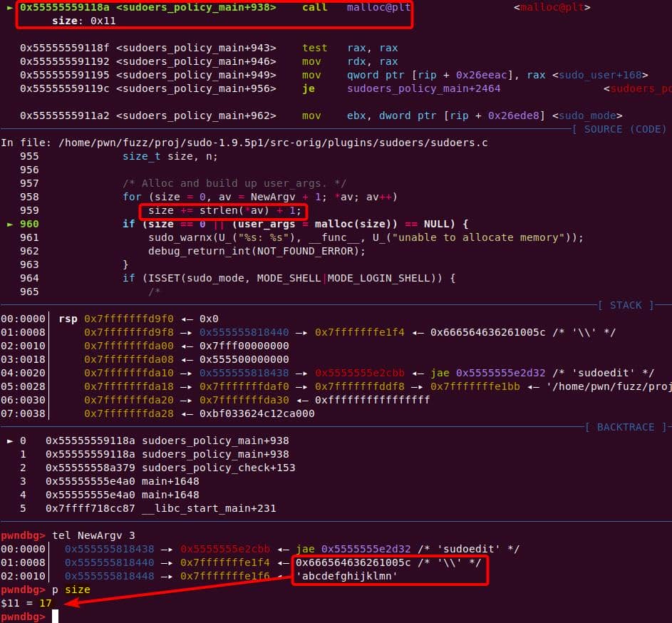Click the 'p size' command
The height and width of the screenshot is (623, 672).
tap(71, 589)
